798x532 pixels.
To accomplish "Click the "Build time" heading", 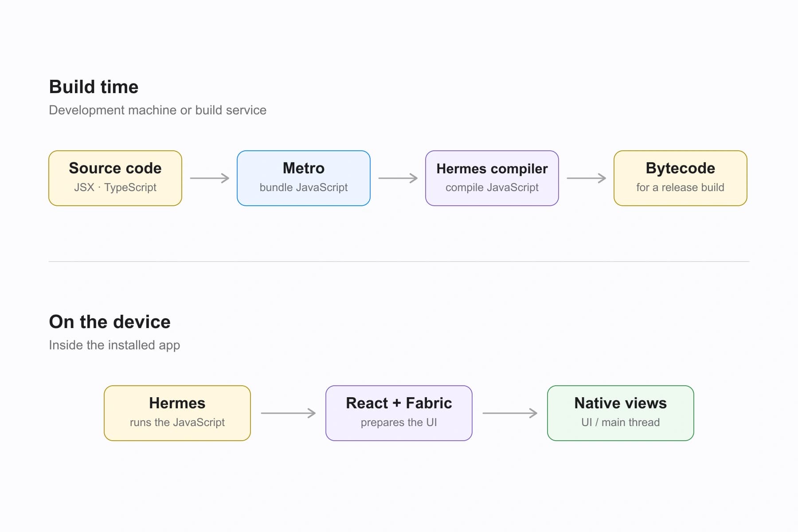I will (x=94, y=87).
